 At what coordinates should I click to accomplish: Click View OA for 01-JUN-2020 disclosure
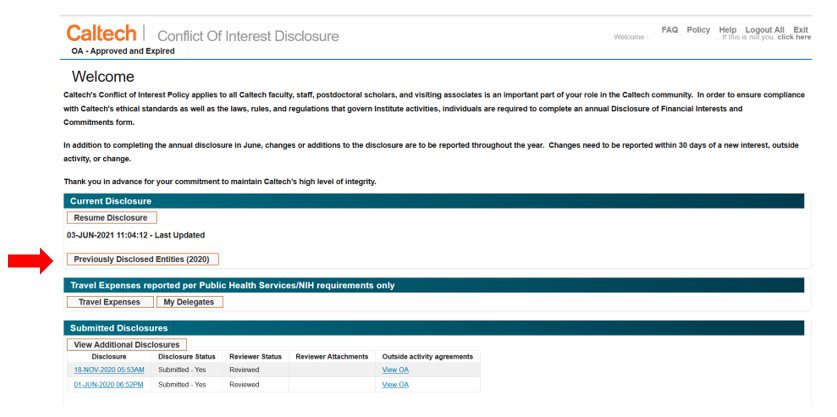[x=395, y=384]
